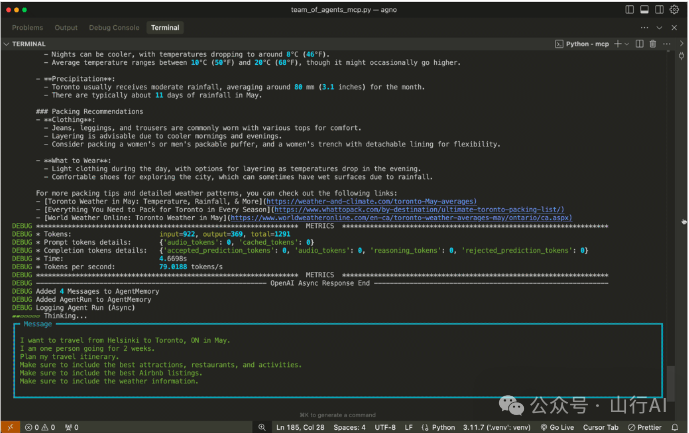Click the new terminal plus icon
Viewport: 689px width, 433px height.
(x=616, y=44)
